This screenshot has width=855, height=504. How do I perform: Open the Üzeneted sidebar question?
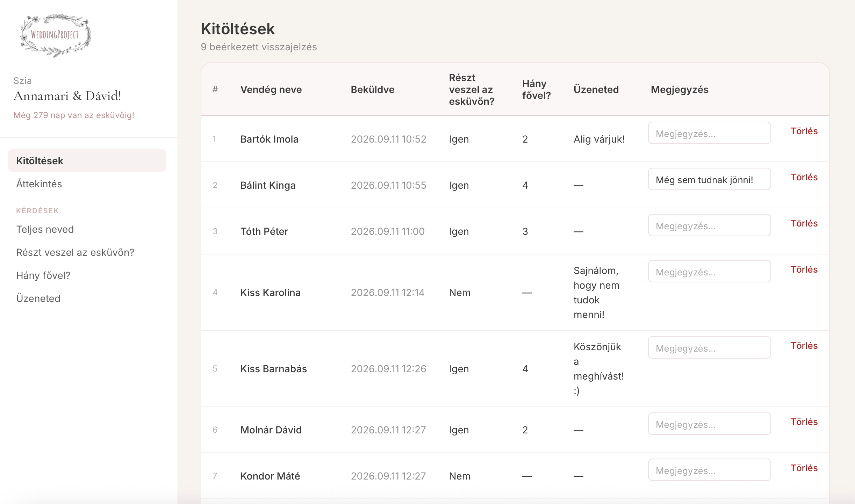38,298
